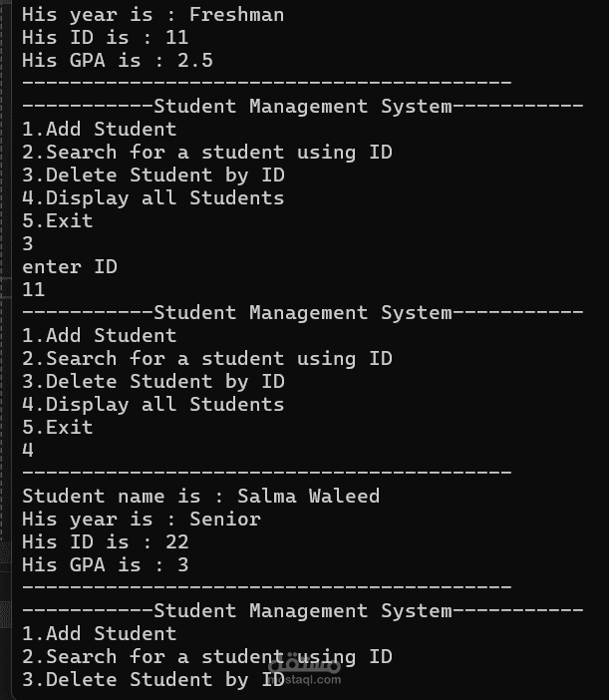Viewport: 609px width, 700px height.
Task: Click the 'His year is : Senior' line
Action: pyautogui.click(x=142, y=520)
